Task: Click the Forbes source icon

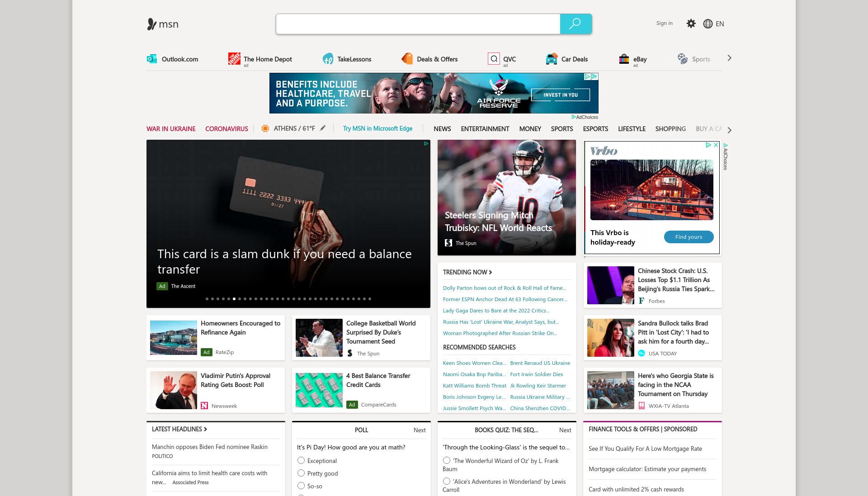Action: (x=641, y=301)
